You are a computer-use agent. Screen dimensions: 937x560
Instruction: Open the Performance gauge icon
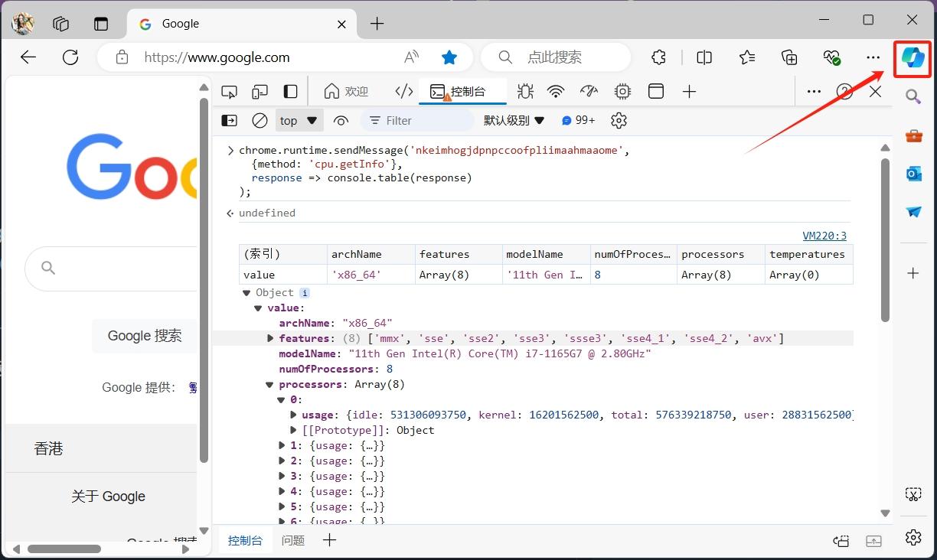[589, 92]
